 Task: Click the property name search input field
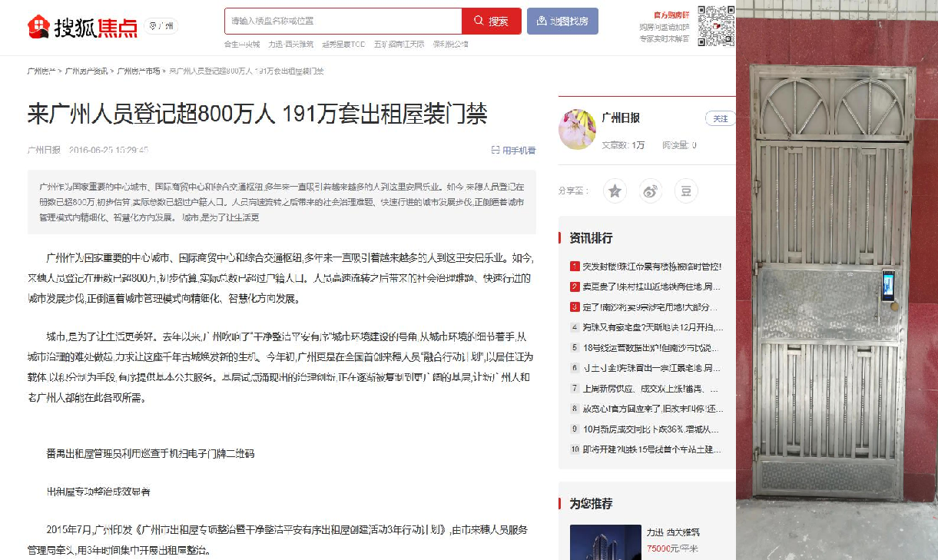tap(343, 22)
